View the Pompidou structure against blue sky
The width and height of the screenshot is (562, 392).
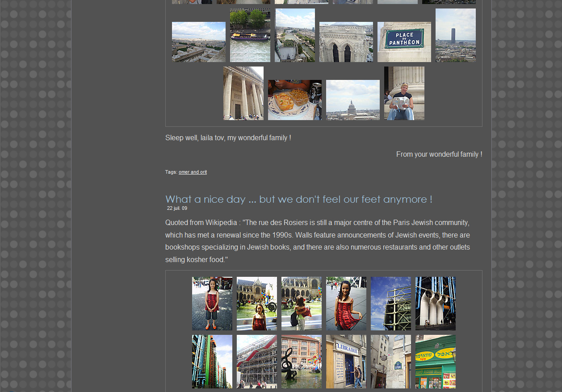[x=390, y=304]
